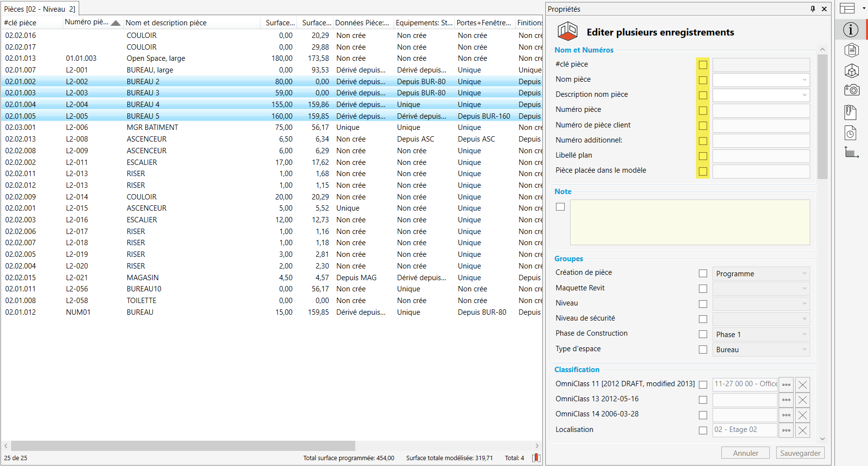
Task: Click the Sauvegarder button
Action: [800, 453]
